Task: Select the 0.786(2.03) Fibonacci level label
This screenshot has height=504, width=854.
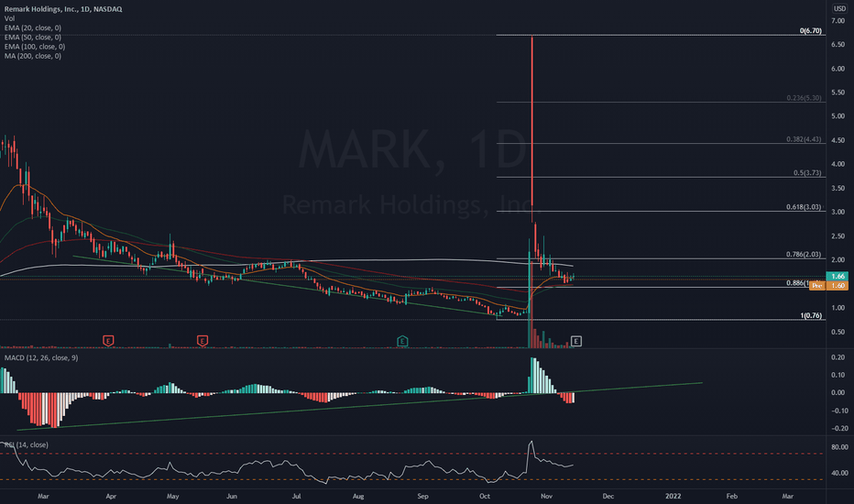Action: 804,255
